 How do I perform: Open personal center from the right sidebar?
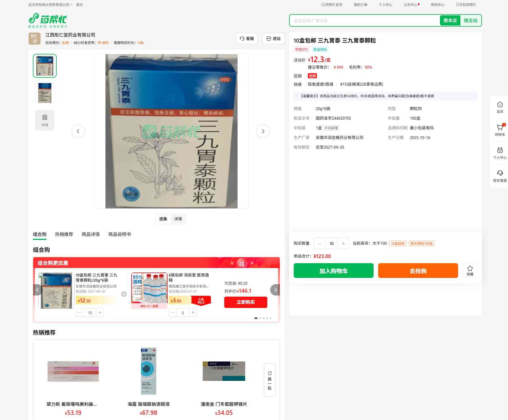(x=500, y=153)
